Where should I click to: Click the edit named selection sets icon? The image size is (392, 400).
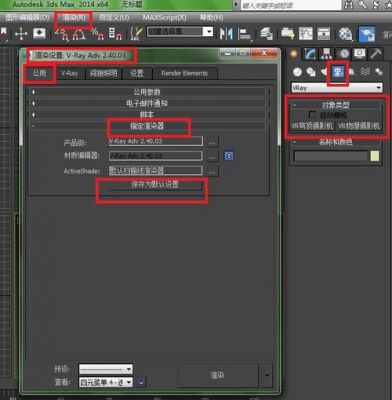pos(136,34)
